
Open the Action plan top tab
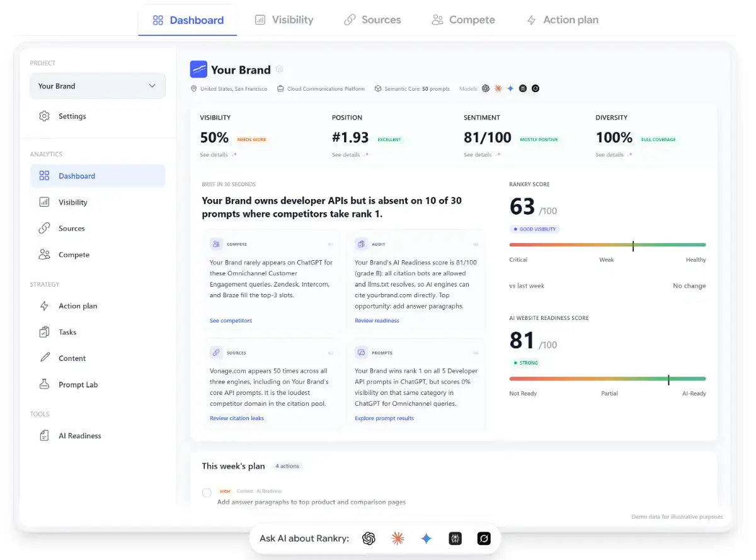[x=562, y=20]
